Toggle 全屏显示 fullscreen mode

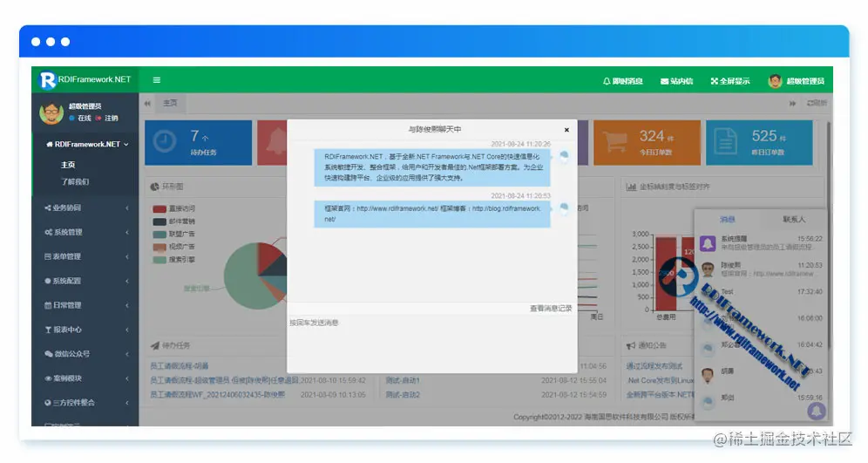point(730,81)
